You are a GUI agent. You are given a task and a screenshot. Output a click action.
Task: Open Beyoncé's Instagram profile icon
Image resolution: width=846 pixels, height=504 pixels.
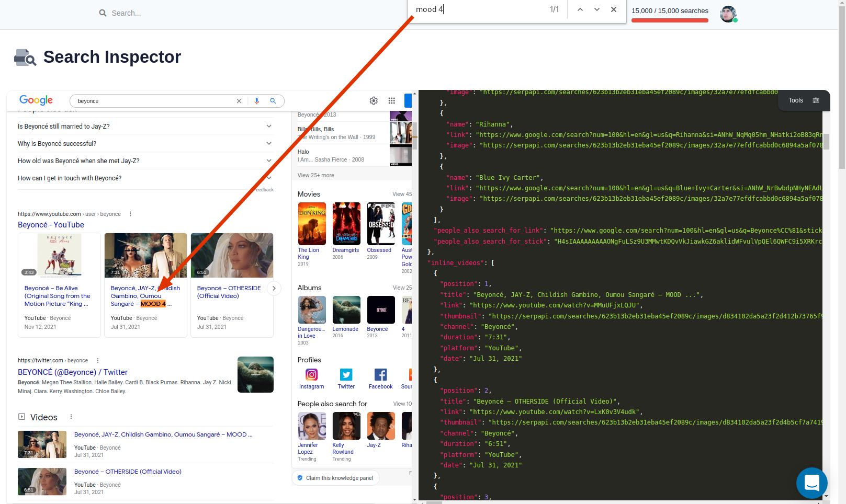(x=311, y=375)
